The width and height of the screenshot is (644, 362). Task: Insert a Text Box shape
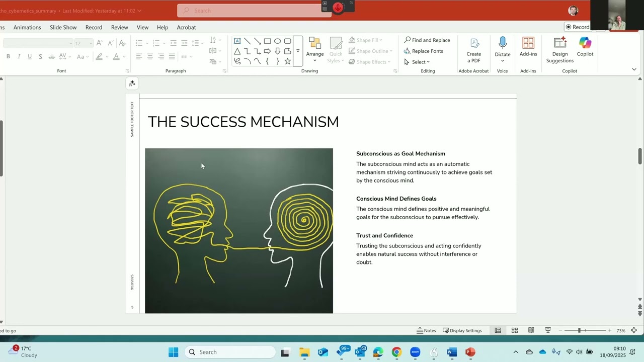tap(237, 41)
